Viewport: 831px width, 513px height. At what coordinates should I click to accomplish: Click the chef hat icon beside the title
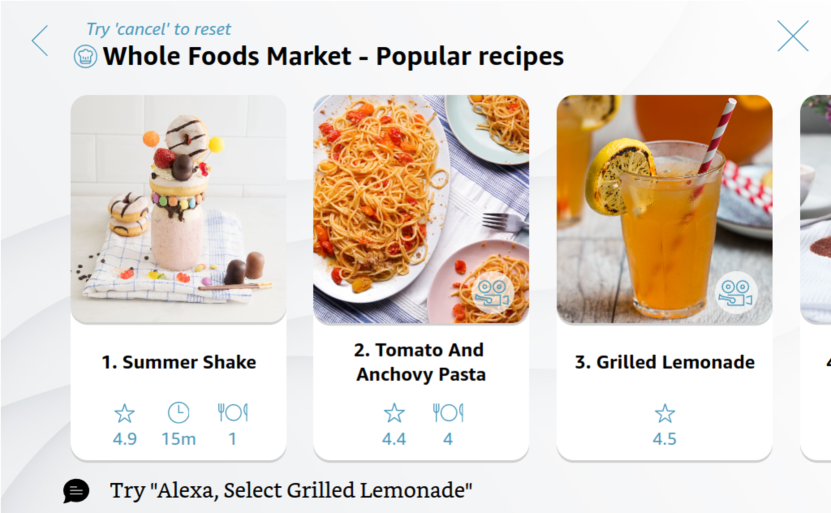click(x=86, y=57)
